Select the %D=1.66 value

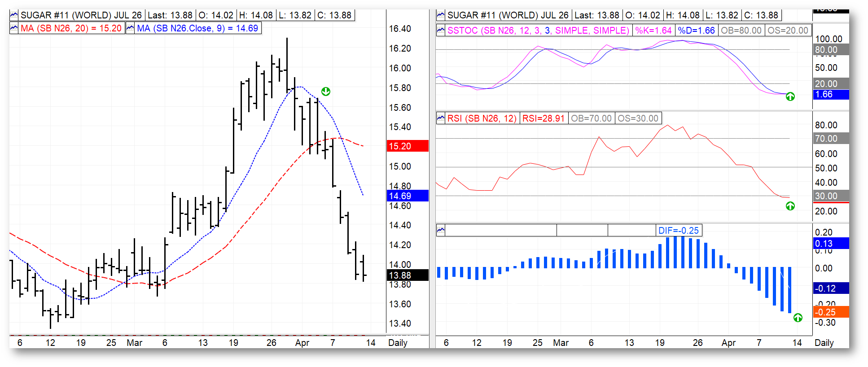coord(696,31)
